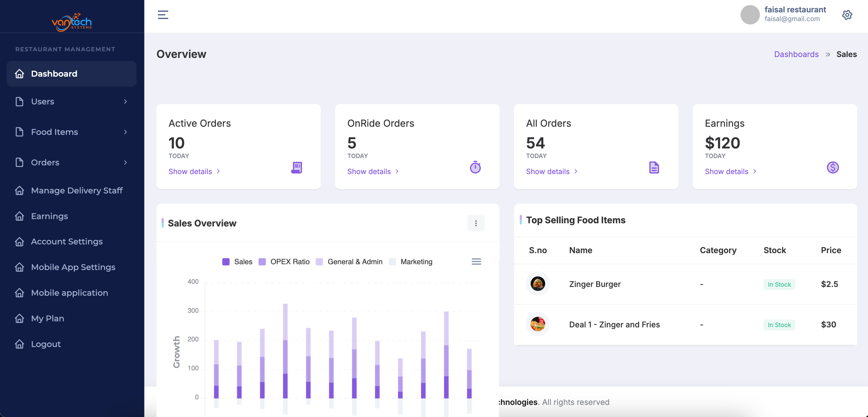Click the Earnings dollar coin icon
The image size is (868, 417).
coord(833,167)
